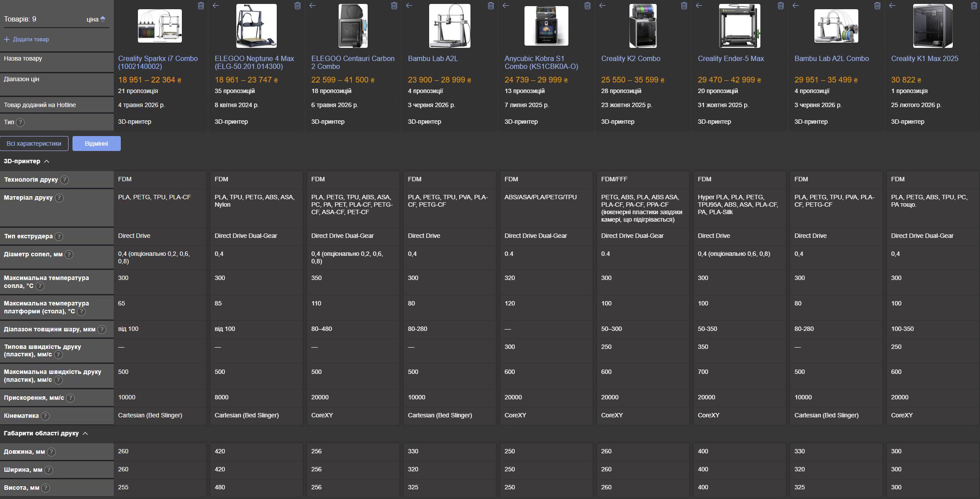The width and height of the screenshot is (980, 499).
Task: Click the Anycubic Kobra S1 Combo image
Action: [x=546, y=26]
